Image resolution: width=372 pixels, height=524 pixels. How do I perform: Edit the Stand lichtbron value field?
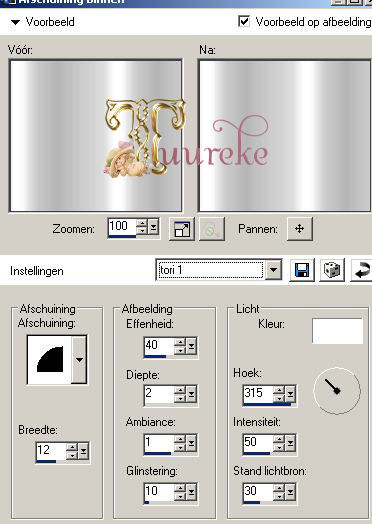coord(258,491)
